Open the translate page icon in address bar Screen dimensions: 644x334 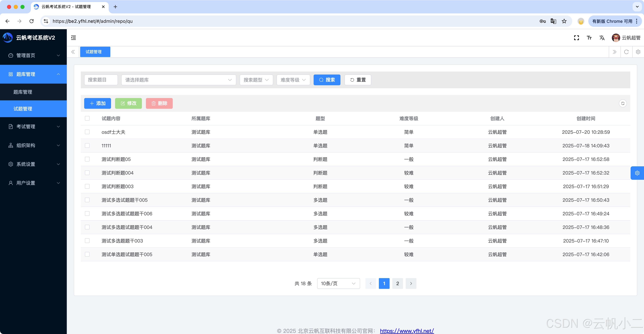coord(553,21)
